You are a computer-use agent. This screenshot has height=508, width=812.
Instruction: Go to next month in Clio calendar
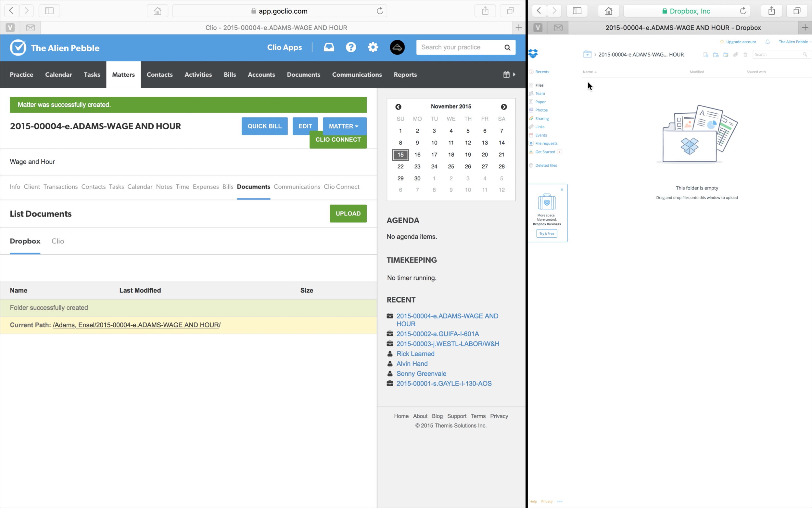pyautogui.click(x=503, y=107)
